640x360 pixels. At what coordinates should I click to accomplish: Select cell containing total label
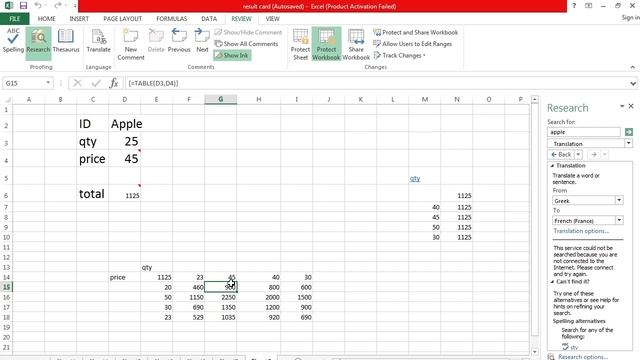pyautogui.click(x=92, y=193)
